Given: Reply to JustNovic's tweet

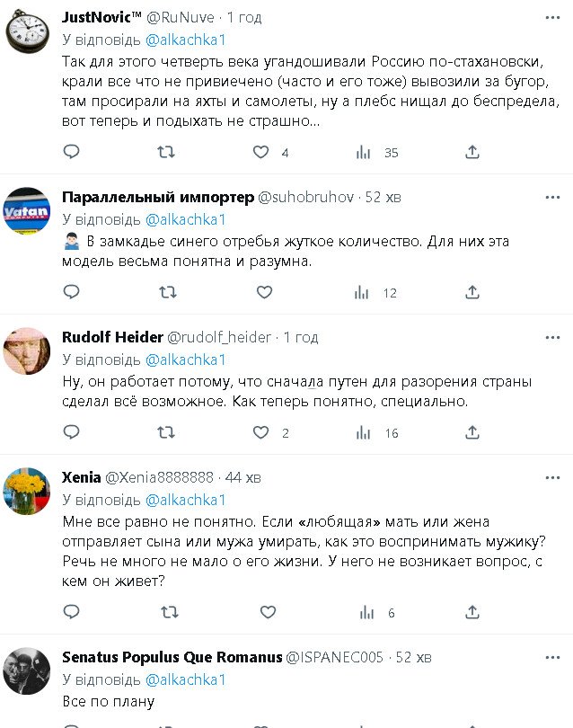Looking at the screenshot, I should (72, 153).
